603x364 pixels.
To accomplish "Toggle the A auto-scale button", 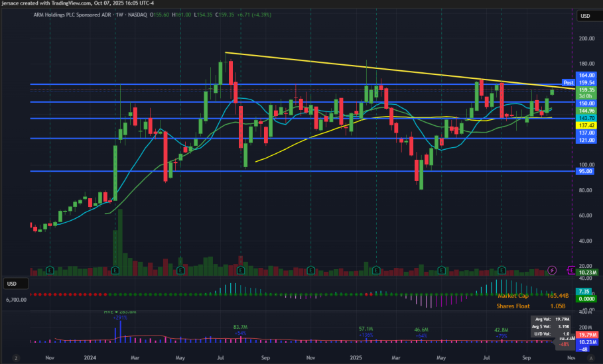I will click(x=591, y=358).
